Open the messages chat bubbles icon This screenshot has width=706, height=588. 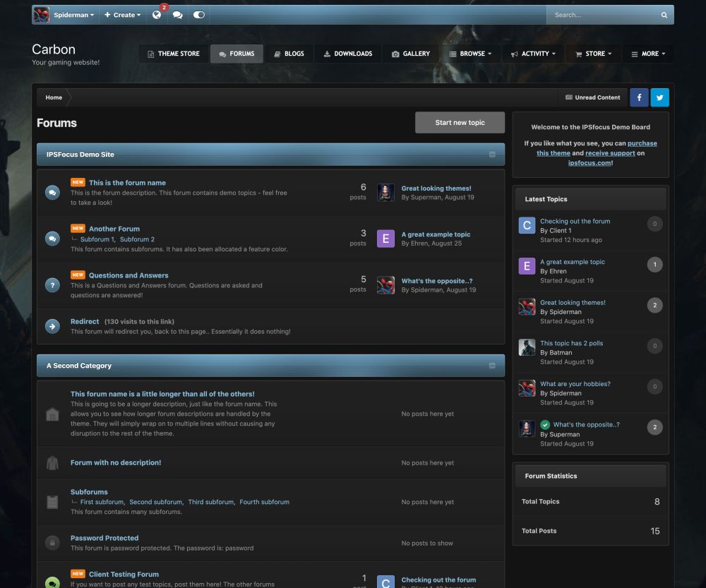(177, 15)
